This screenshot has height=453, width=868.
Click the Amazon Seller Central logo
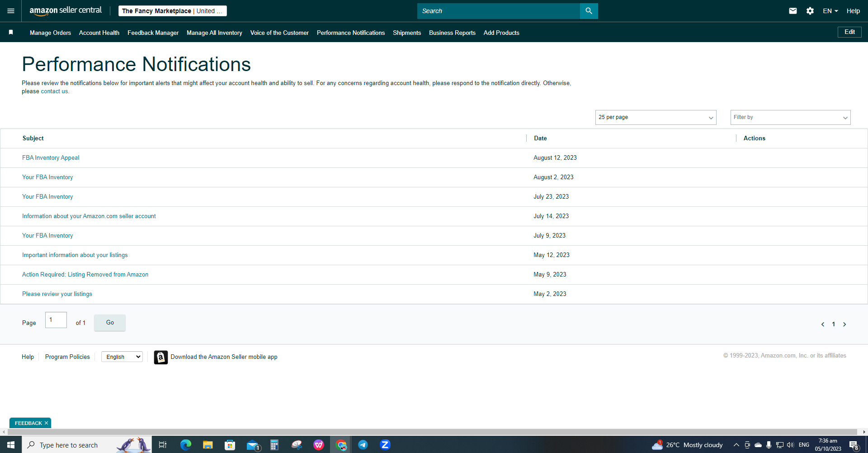[66, 11]
